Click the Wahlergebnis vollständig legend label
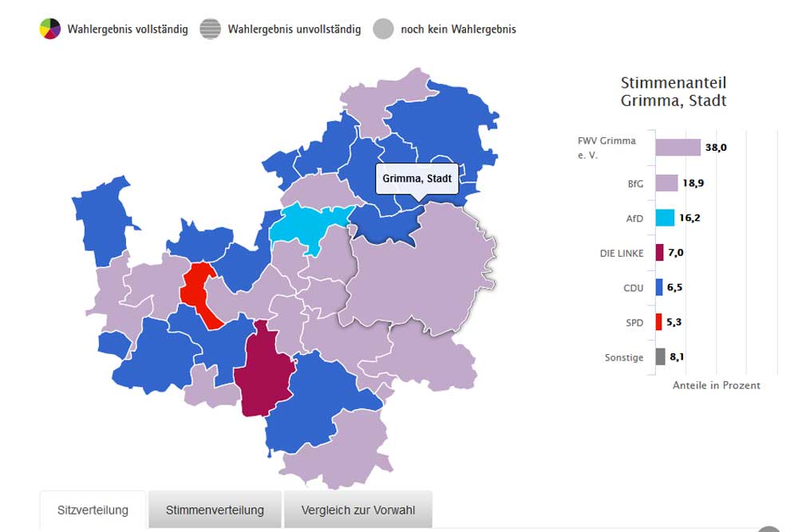 pos(128,30)
